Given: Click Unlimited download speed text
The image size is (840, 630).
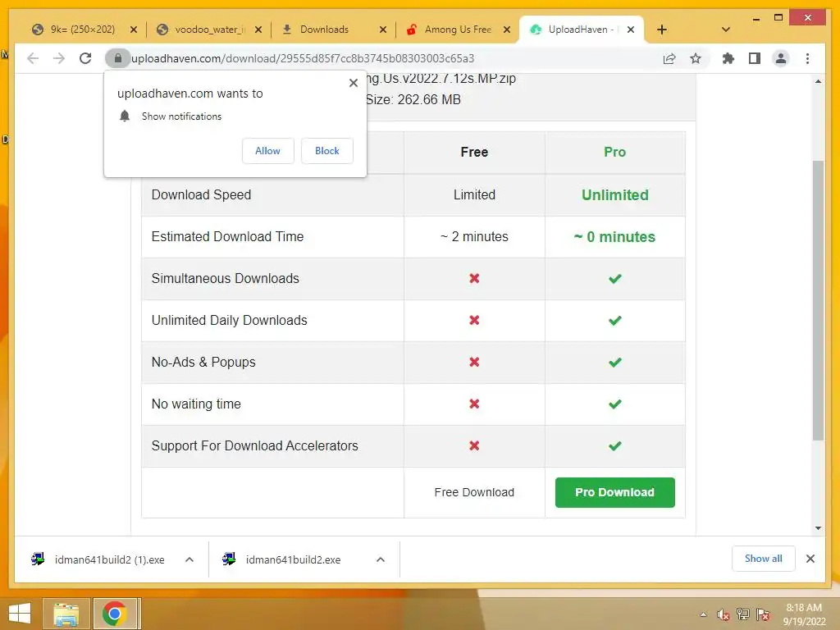Looking at the screenshot, I should click(x=615, y=195).
